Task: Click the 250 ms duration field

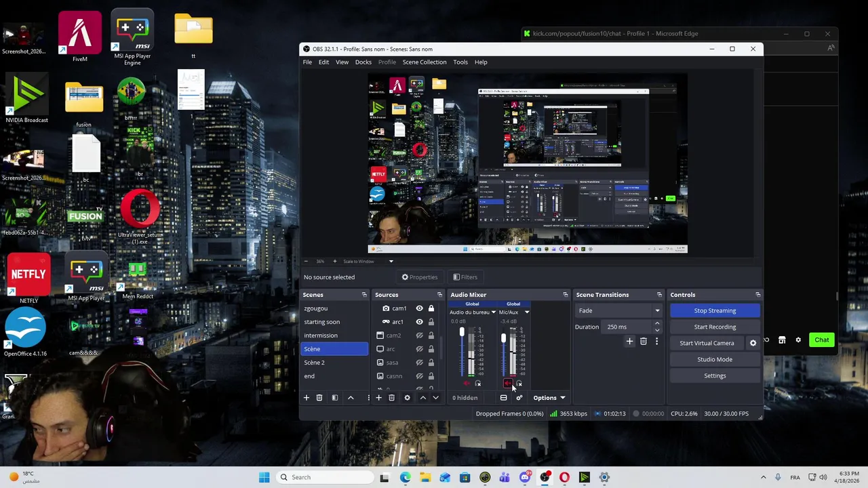Action: tap(628, 327)
